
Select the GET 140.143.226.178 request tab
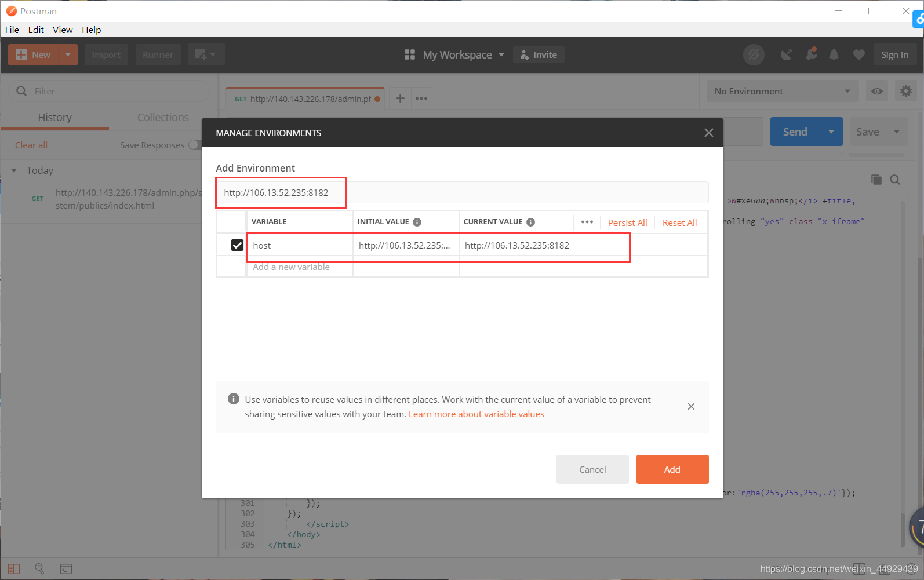pos(305,99)
